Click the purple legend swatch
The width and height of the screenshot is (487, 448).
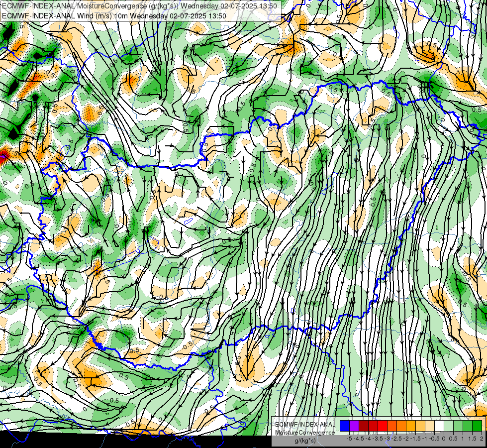tap(354, 426)
